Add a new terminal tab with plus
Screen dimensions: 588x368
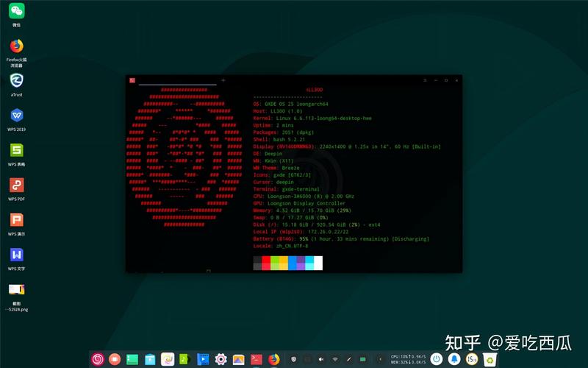[223, 80]
